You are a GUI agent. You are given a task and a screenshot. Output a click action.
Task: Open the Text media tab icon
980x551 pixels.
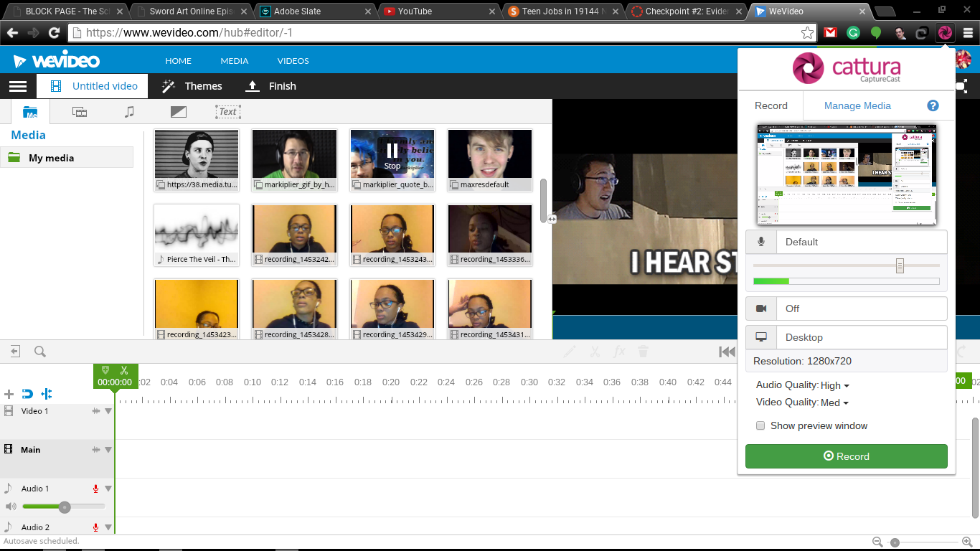point(227,111)
